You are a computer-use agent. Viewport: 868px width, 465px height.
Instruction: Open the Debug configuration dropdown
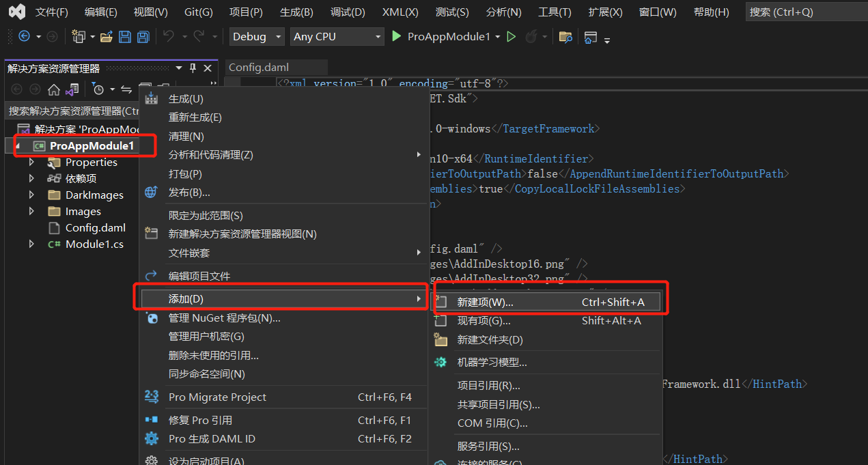(257, 37)
